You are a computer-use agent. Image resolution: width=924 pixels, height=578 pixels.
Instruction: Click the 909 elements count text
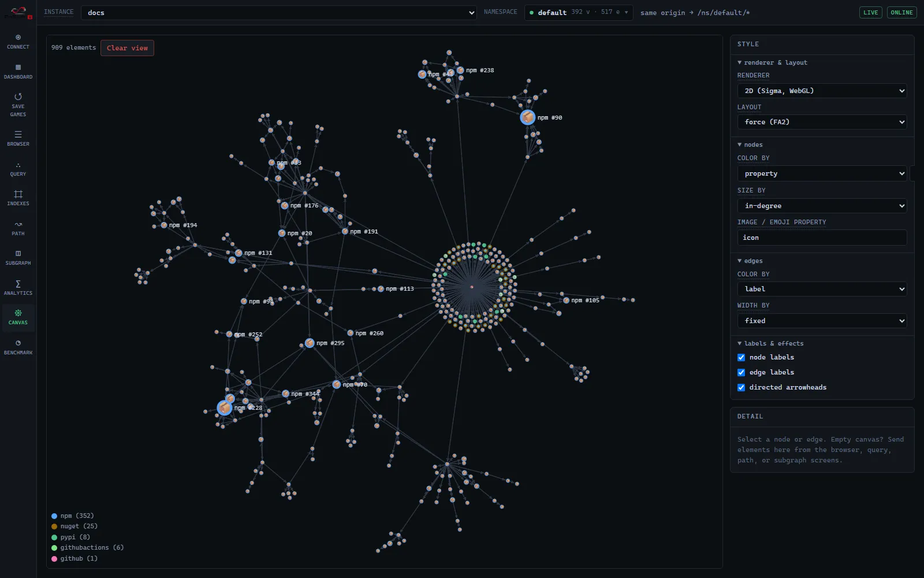tap(73, 48)
